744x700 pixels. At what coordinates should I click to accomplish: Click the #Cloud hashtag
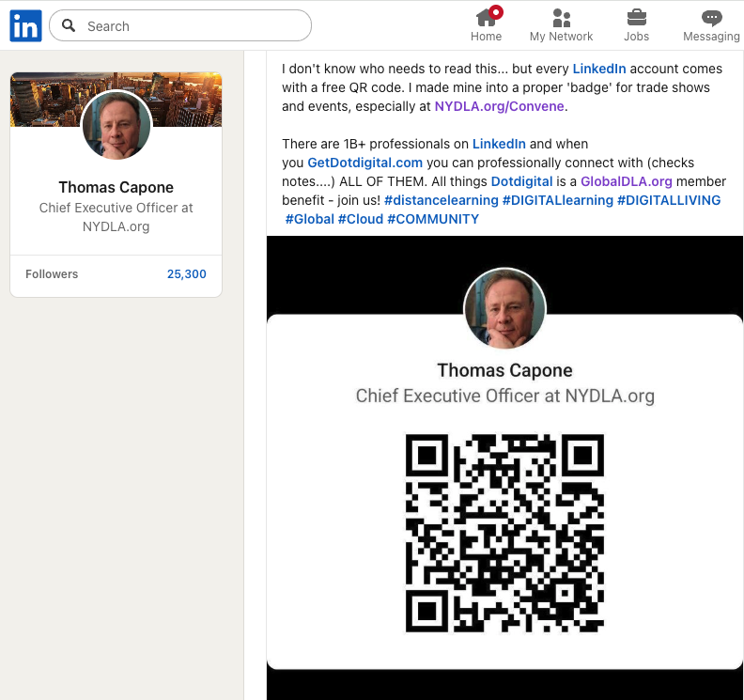[360, 219]
